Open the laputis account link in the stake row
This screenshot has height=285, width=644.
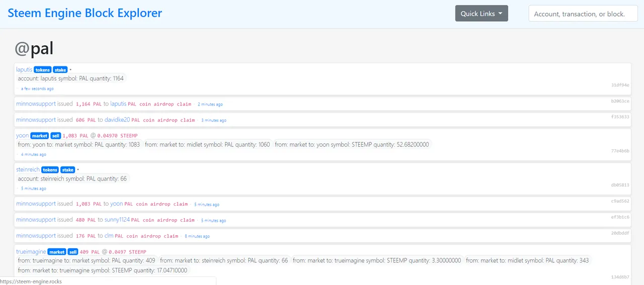pos(24,69)
